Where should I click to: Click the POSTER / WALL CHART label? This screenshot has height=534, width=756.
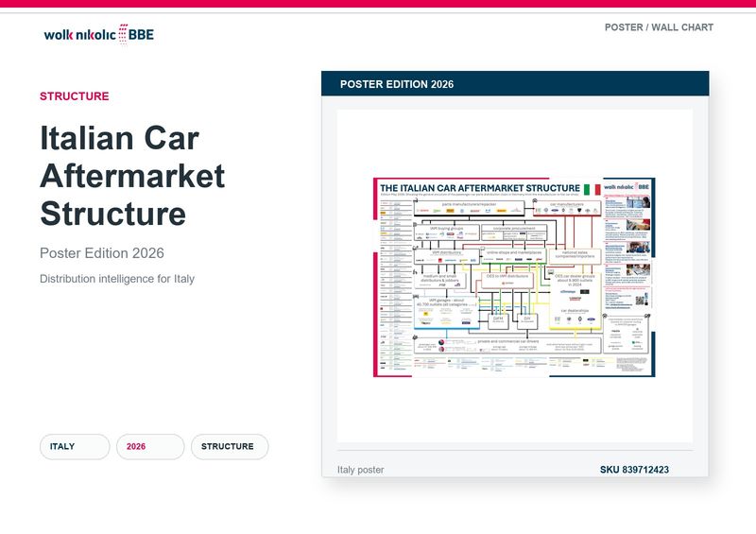pos(659,27)
